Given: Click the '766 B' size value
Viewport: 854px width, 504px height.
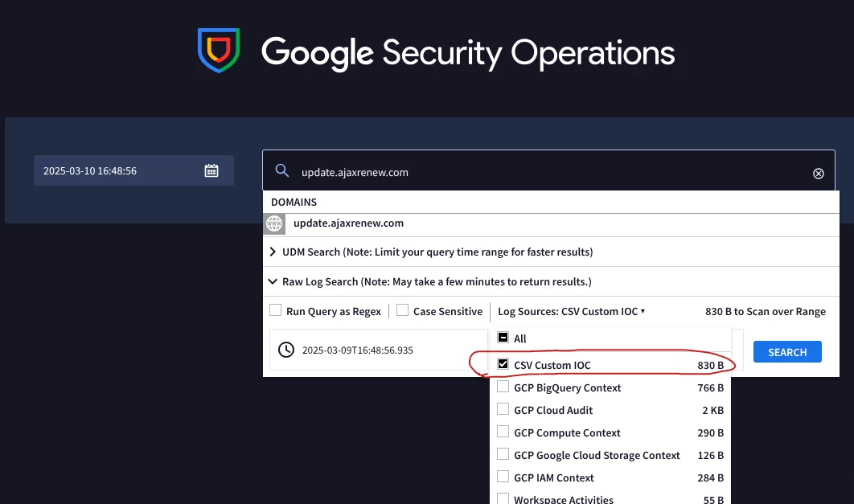Looking at the screenshot, I should pos(710,387).
